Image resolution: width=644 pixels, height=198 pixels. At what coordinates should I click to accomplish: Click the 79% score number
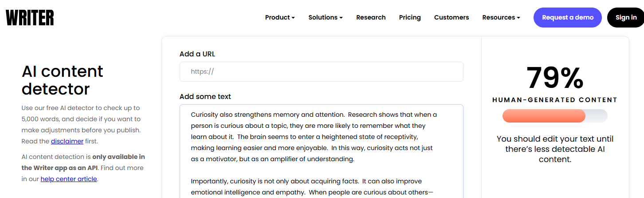coord(555,78)
